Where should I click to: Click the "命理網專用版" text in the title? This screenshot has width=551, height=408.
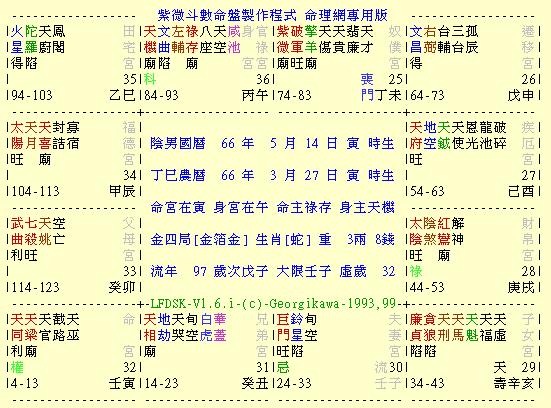[346, 15]
